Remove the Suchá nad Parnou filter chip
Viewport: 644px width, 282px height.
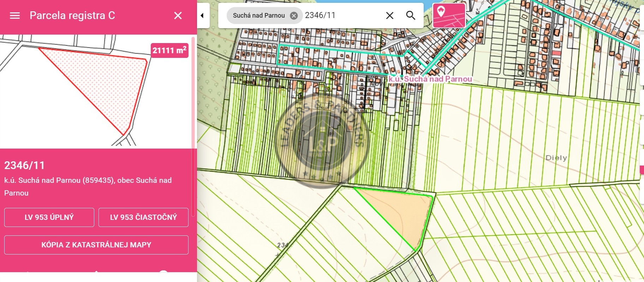[x=294, y=16]
